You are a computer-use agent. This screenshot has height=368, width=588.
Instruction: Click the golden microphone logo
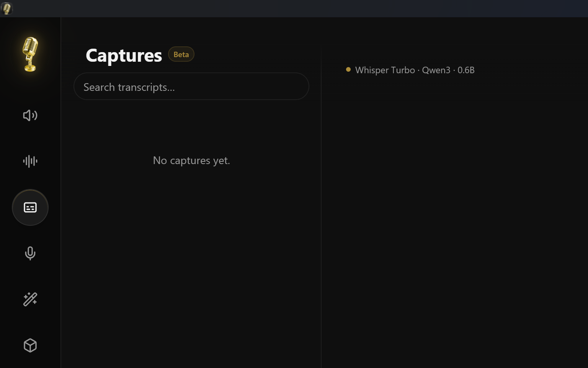tap(30, 54)
